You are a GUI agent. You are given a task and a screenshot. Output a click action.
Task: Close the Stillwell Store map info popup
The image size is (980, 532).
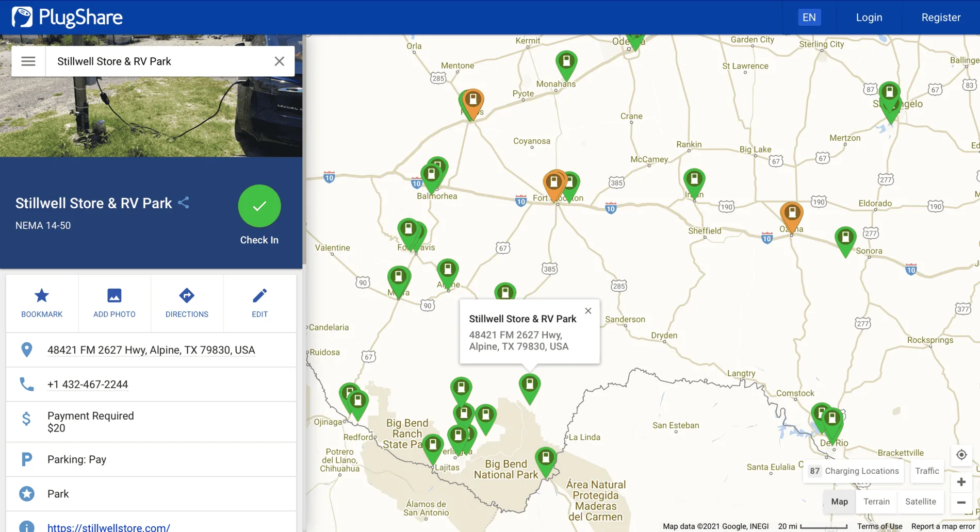(x=588, y=311)
